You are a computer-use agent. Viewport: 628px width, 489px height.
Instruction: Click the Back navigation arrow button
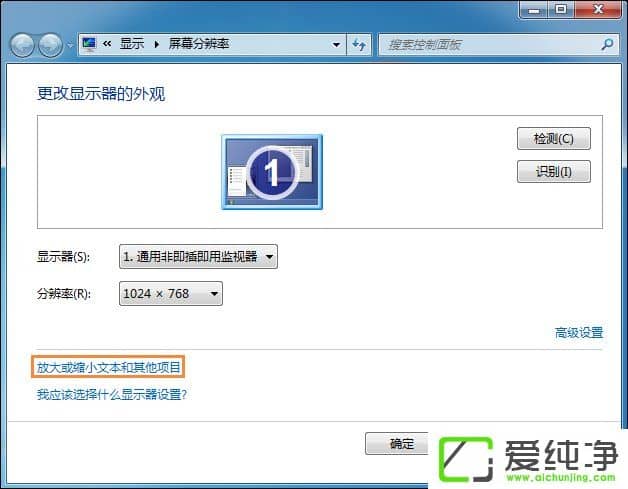[x=22, y=45]
